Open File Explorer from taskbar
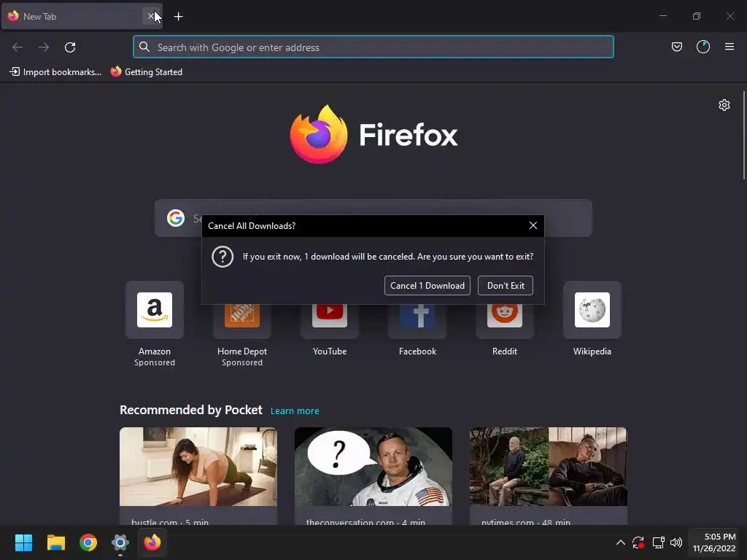The width and height of the screenshot is (747, 560). [x=56, y=542]
